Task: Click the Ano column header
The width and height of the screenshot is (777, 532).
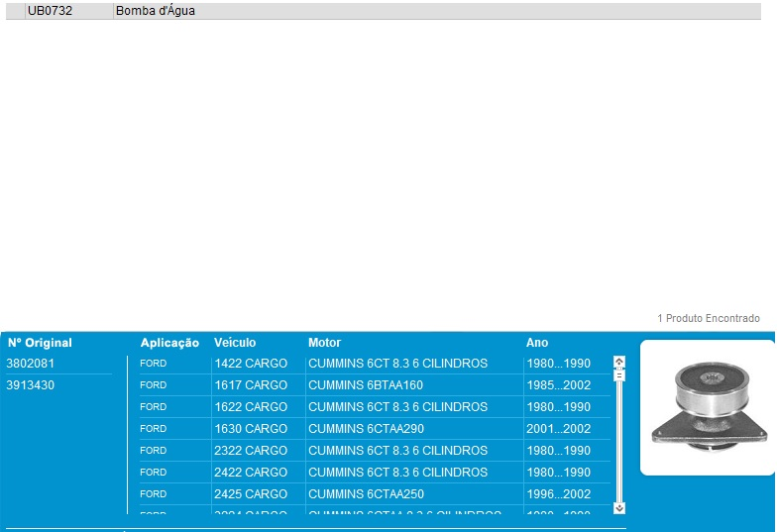Action: [537, 343]
